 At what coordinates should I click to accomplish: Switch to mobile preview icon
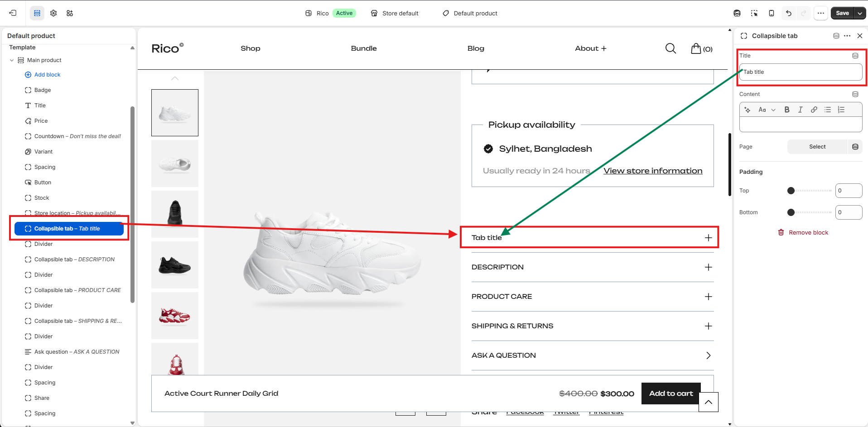pos(772,13)
